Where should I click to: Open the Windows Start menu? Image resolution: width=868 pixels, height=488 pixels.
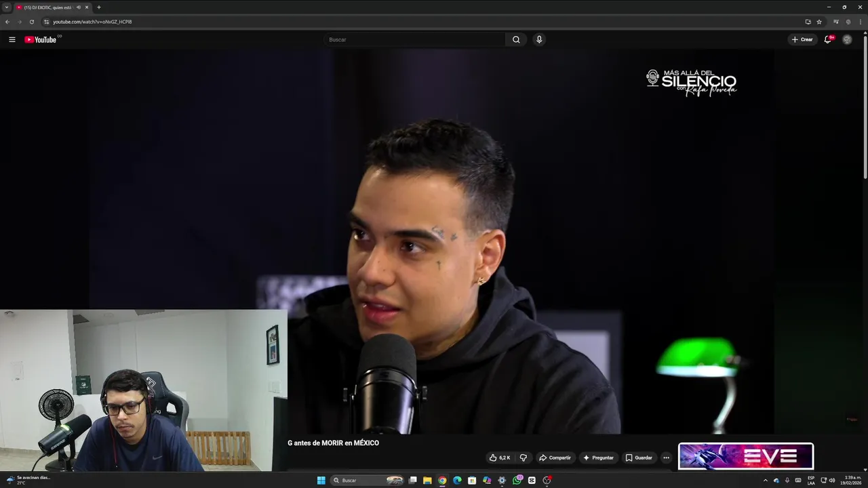point(321,481)
